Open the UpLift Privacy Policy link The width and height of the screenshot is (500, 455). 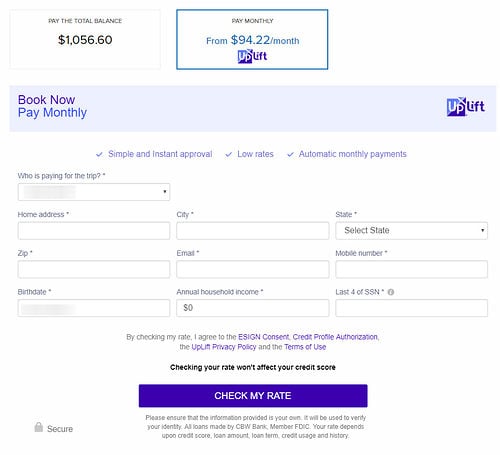tap(224, 347)
